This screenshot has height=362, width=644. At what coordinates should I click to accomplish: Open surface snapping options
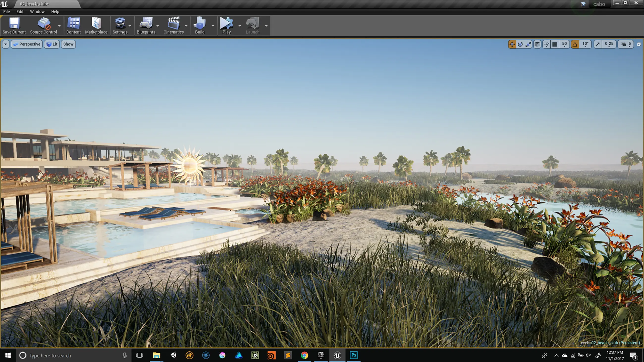point(546,44)
